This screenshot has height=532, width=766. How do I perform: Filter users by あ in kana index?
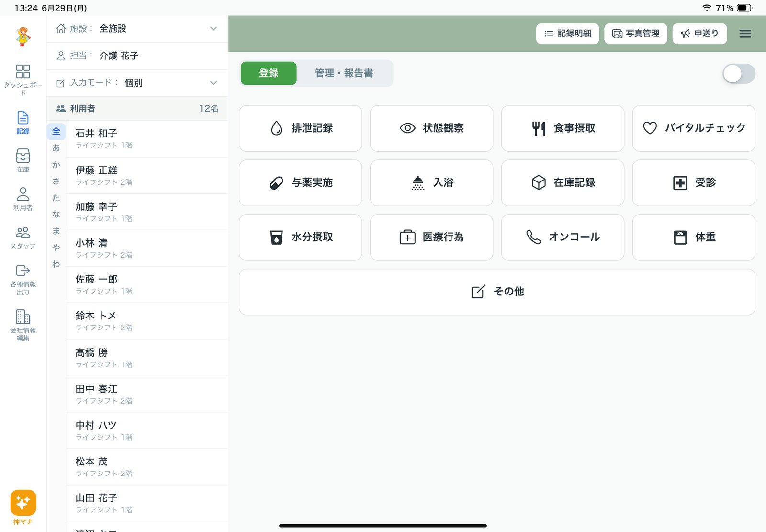(x=56, y=148)
